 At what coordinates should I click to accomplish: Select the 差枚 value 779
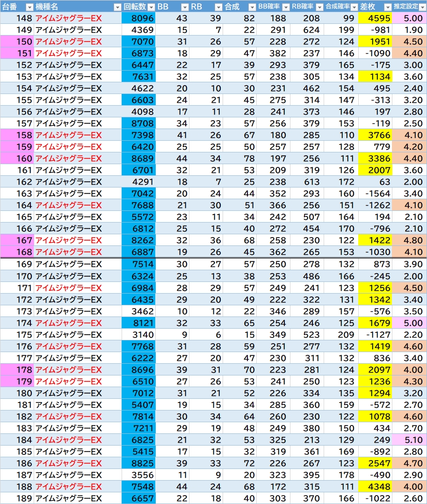[x=375, y=147]
